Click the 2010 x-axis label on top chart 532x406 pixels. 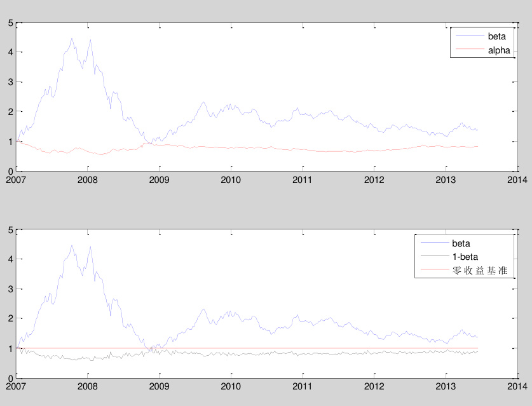pos(230,179)
